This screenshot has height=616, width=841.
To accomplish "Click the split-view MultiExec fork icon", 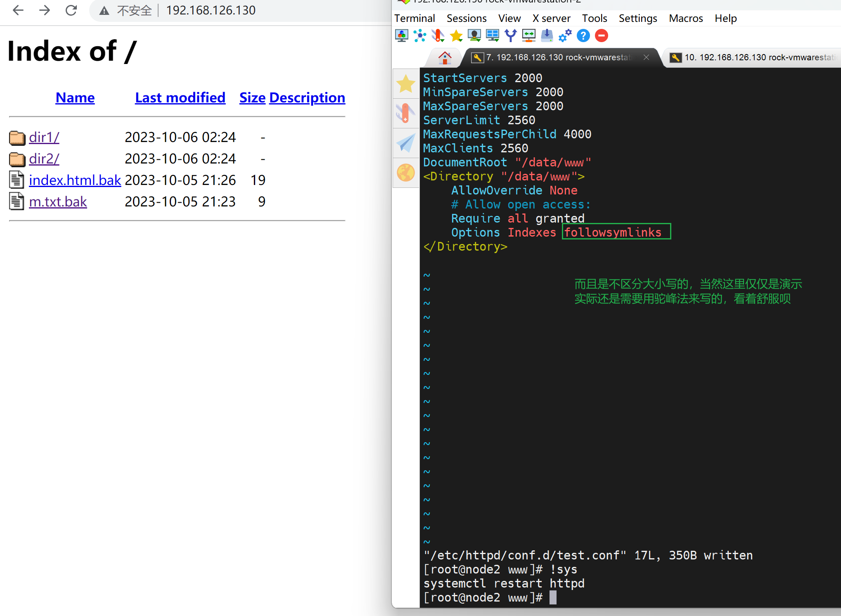I will click(x=511, y=36).
